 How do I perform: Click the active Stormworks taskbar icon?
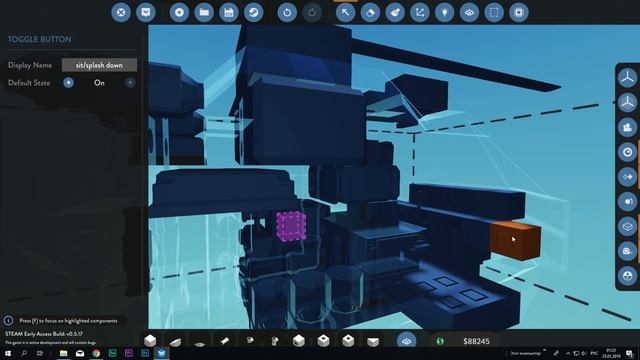(x=161, y=353)
